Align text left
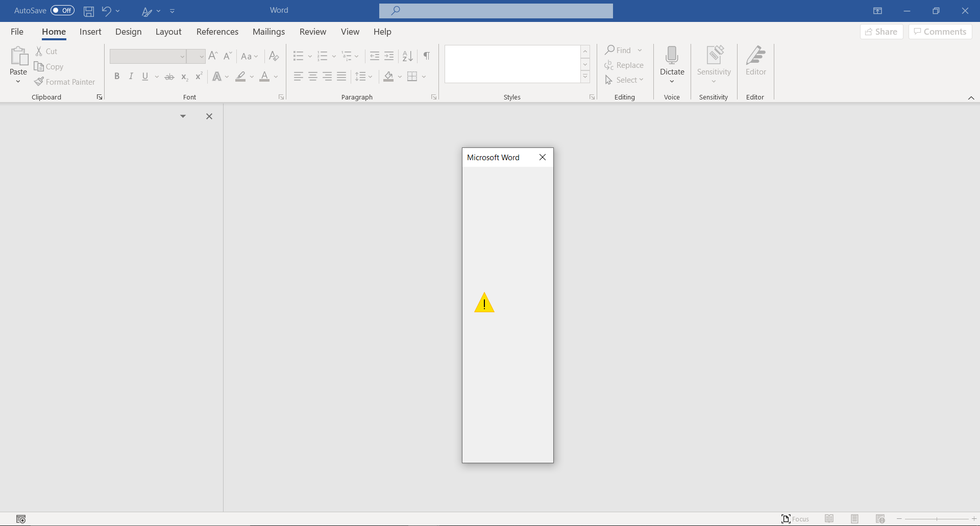This screenshot has height=526, width=980. (299, 77)
